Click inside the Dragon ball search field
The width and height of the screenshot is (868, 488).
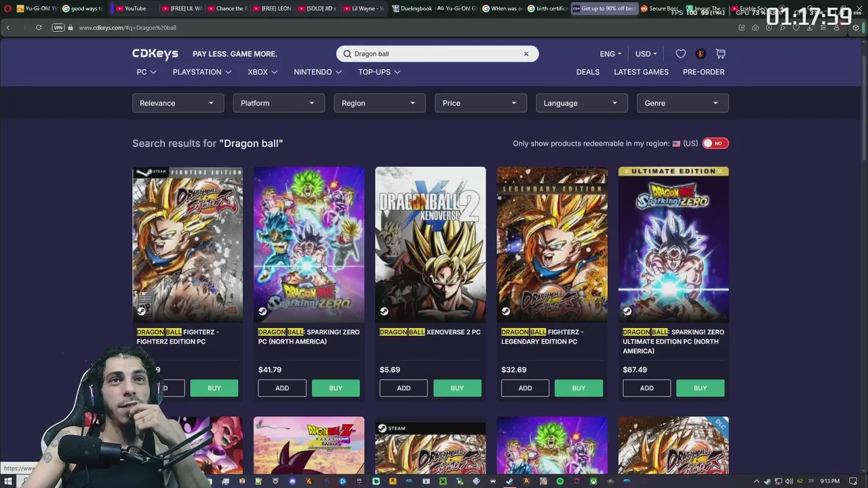(437, 54)
